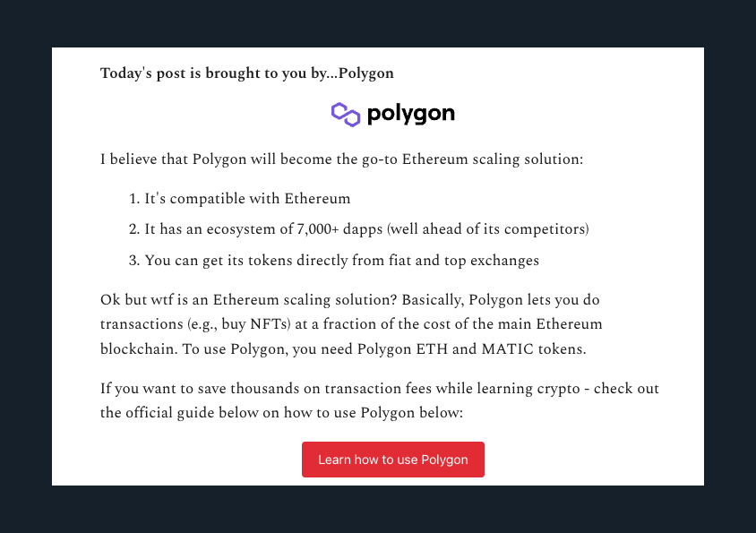Click the list number "3." marker
Viewport: 756px width, 533px height.
click(x=134, y=261)
